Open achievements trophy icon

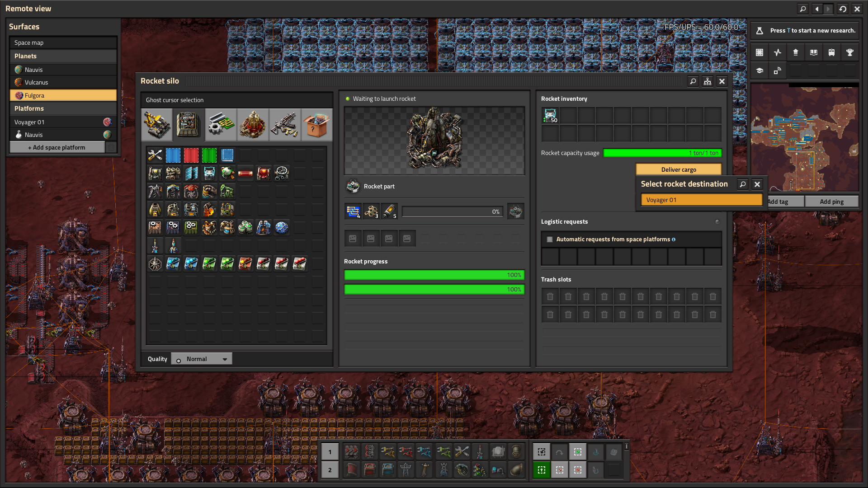pyautogui.click(x=849, y=52)
